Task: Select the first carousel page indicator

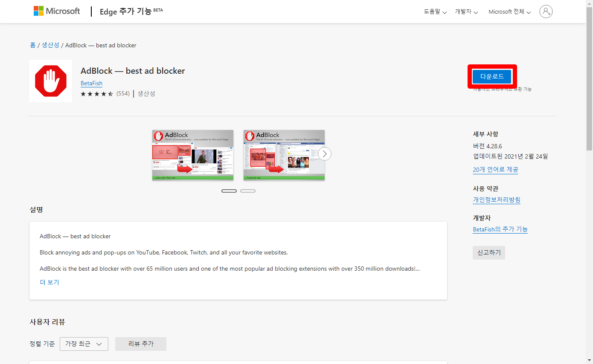Action: [229, 191]
